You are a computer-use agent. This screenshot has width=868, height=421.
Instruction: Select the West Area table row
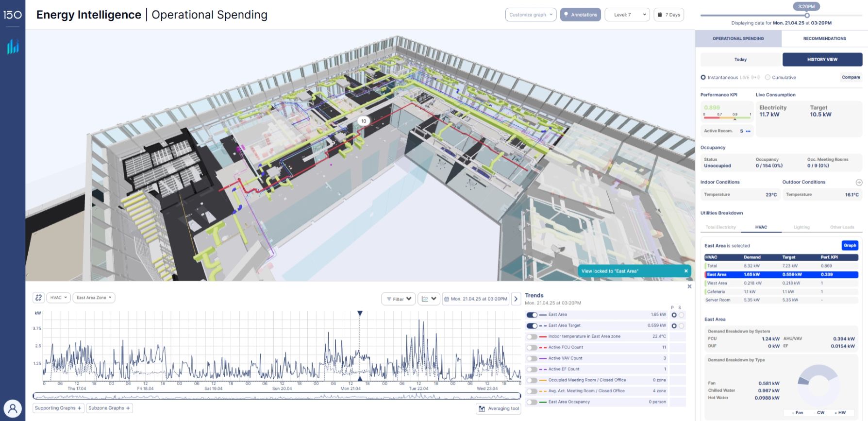coord(782,283)
